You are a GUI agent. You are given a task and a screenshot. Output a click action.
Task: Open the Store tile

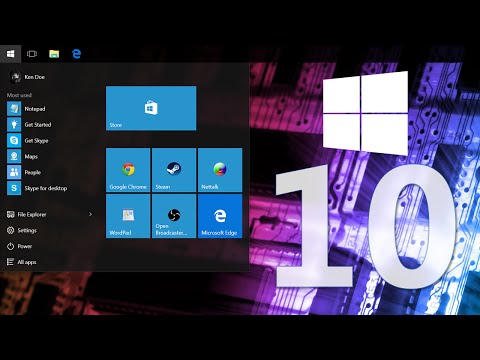click(x=151, y=108)
